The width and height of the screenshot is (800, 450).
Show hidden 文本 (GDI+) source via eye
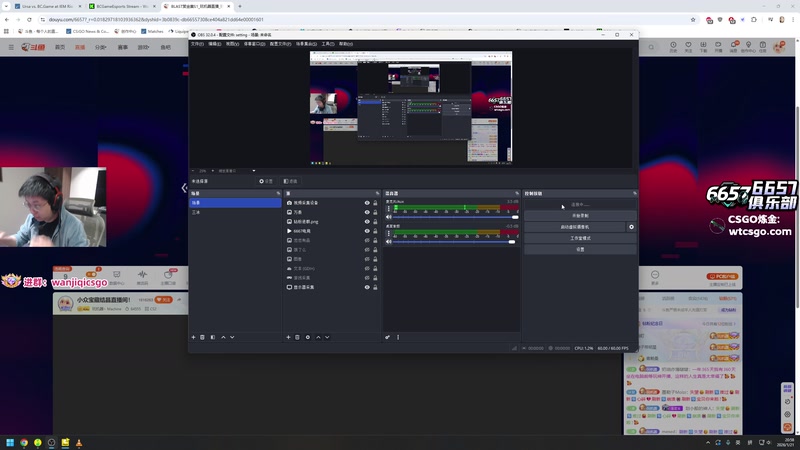point(367,268)
